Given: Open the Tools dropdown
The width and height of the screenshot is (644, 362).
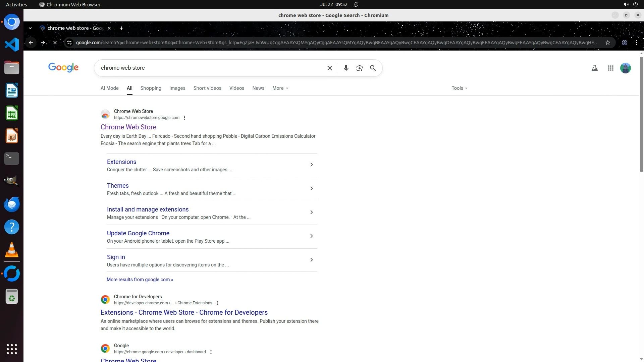Looking at the screenshot, I should click(x=459, y=88).
